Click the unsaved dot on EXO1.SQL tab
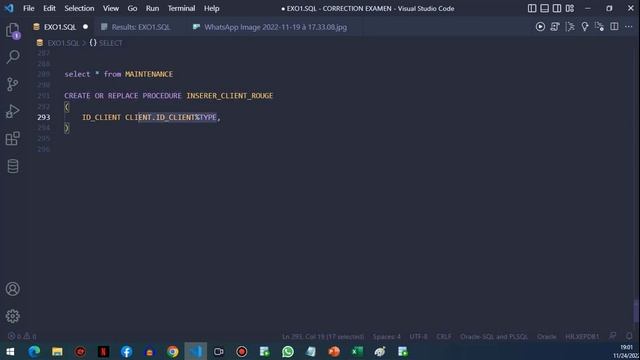This screenshot has width=640, height=360. click(85, 27)
